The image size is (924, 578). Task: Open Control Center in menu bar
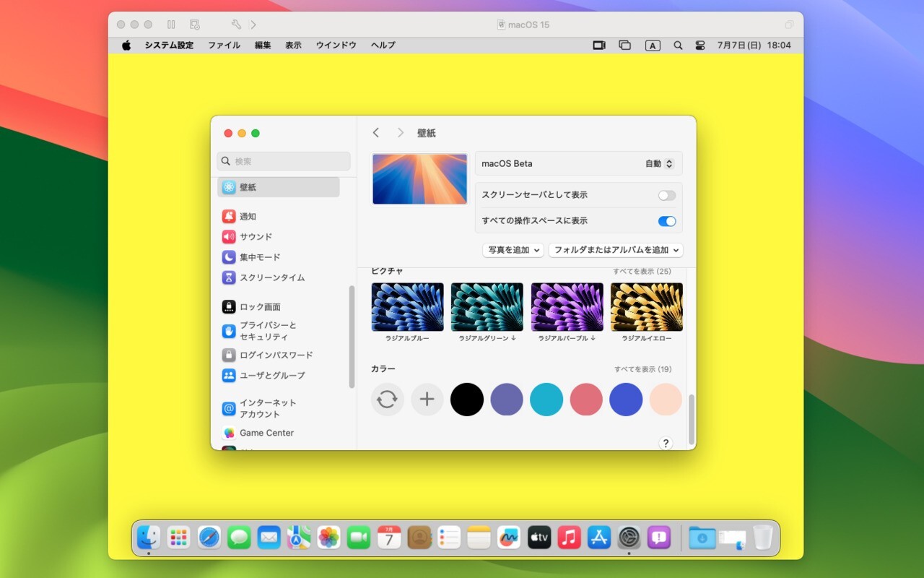coord(700,45)
